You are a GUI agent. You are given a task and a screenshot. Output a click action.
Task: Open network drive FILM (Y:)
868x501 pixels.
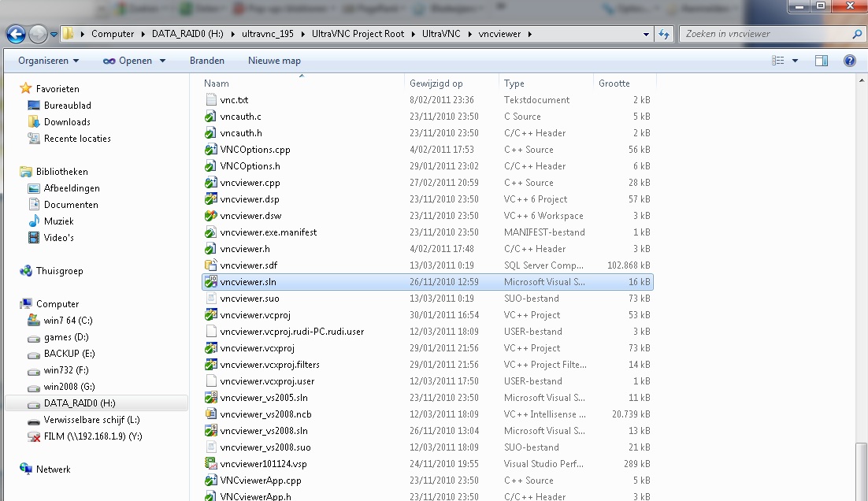93,436
